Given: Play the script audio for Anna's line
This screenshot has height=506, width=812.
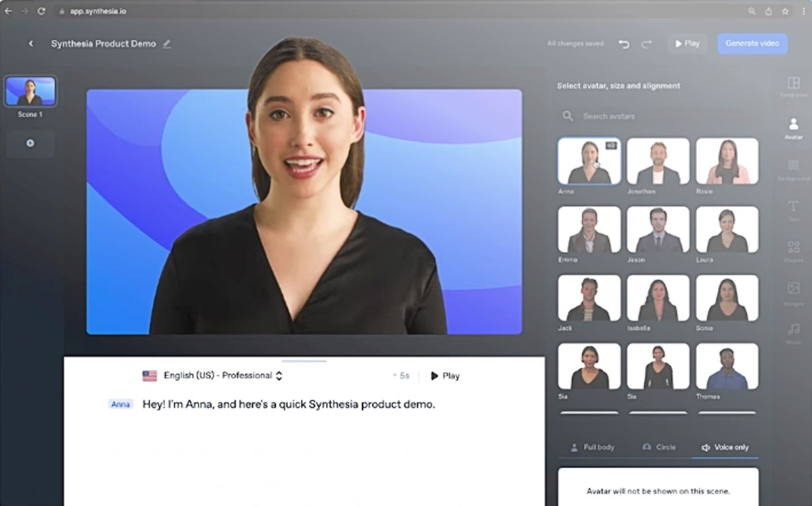Looking at the screenshot, I should coord(445,376).
